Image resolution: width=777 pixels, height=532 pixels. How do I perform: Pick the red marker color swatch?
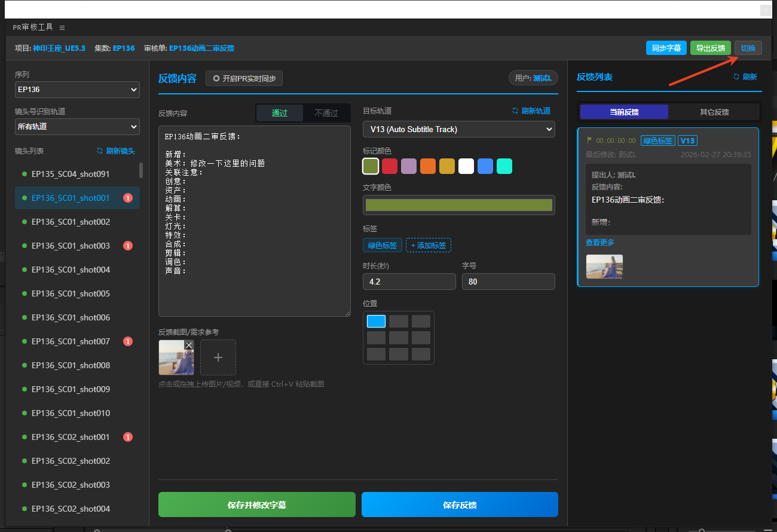click(x=390, y=166)
